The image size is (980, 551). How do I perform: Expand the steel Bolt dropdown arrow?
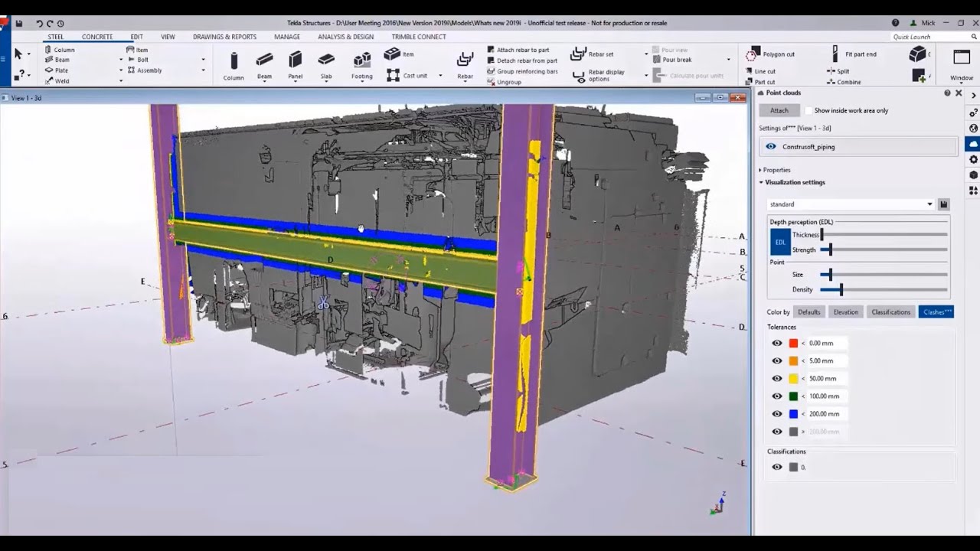pos(203,60)
